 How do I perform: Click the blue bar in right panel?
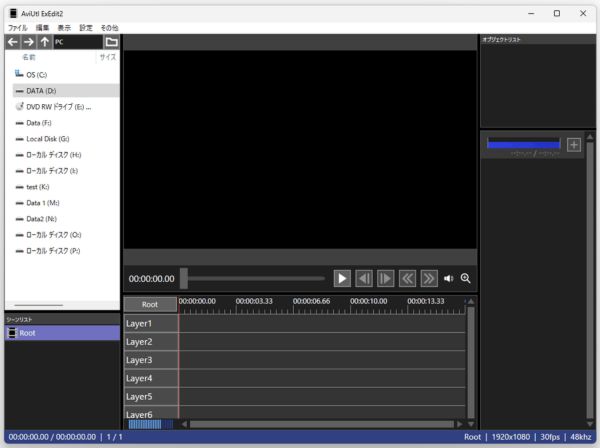click(523, 144)
